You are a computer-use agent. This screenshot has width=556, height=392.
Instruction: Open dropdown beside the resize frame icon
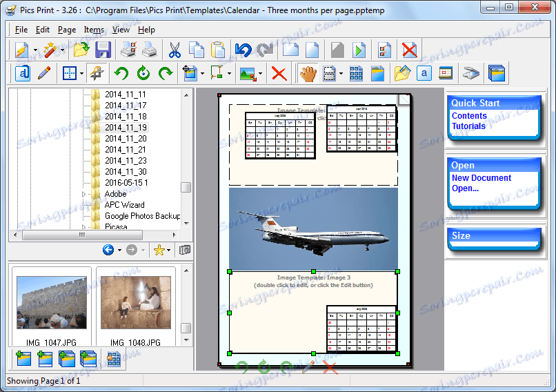coord(230,73)
